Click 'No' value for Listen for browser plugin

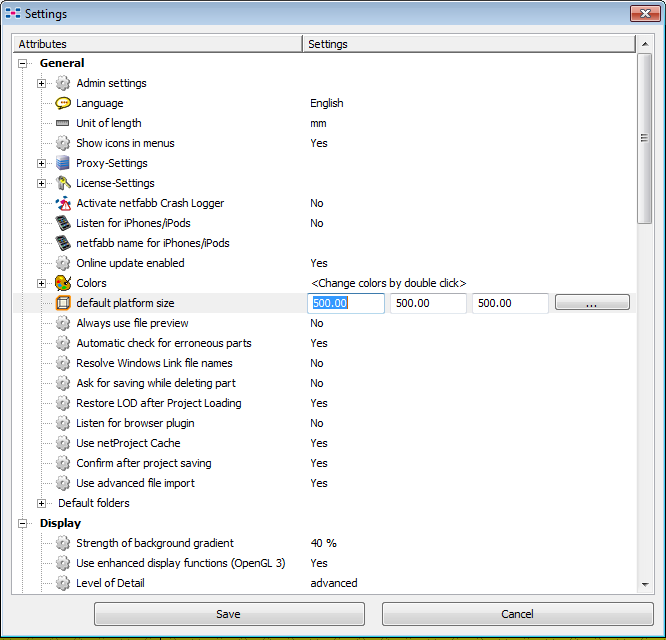[x=316, y=423]
